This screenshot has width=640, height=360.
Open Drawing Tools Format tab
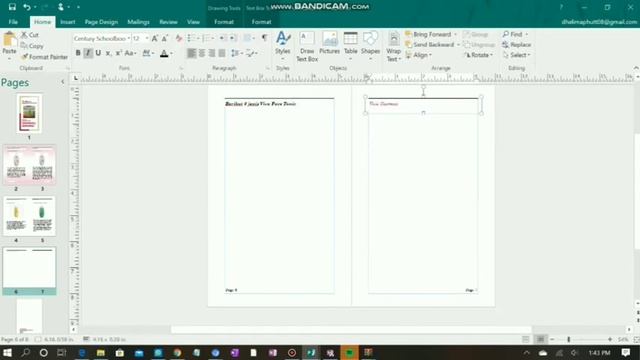[224, 22]
